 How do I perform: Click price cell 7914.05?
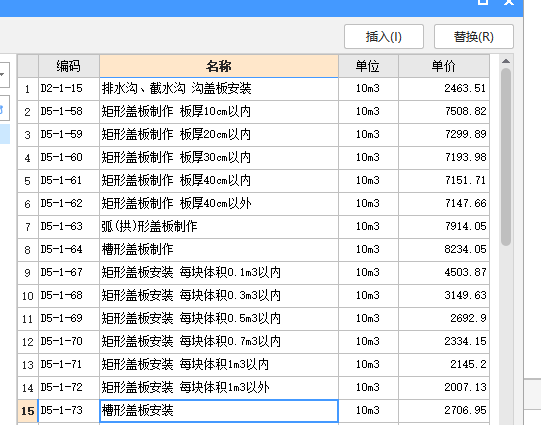tap(444, 227)
